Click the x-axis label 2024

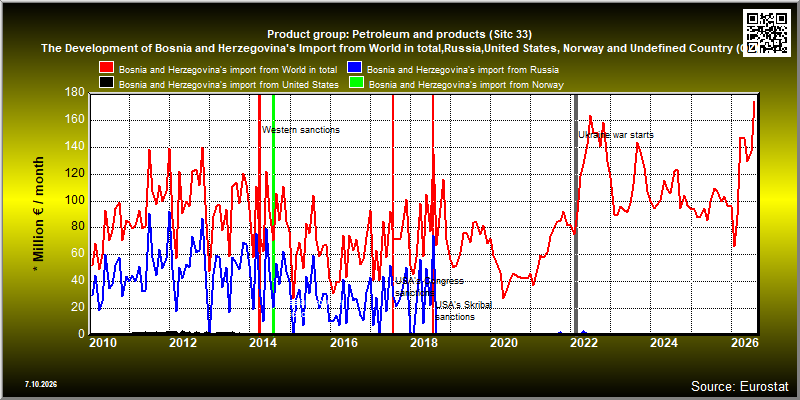[x=664, y=342]
